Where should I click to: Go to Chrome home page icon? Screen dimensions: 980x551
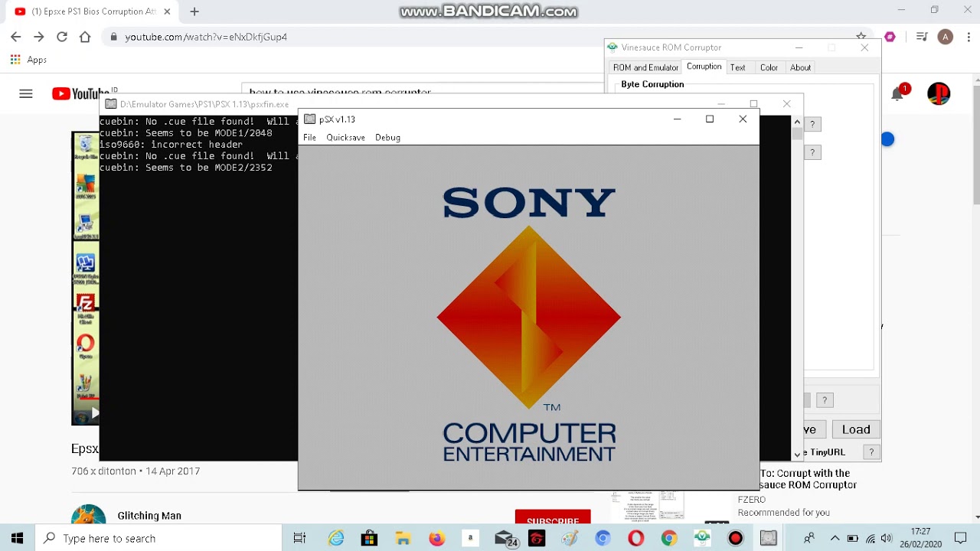pyautogui.click(x=85, y=37)
